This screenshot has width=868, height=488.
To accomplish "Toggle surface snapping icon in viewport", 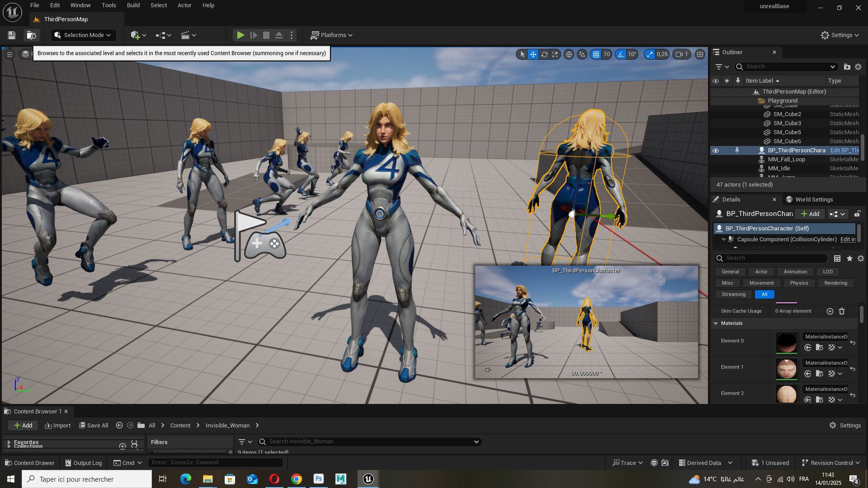I will pos(582,54).
